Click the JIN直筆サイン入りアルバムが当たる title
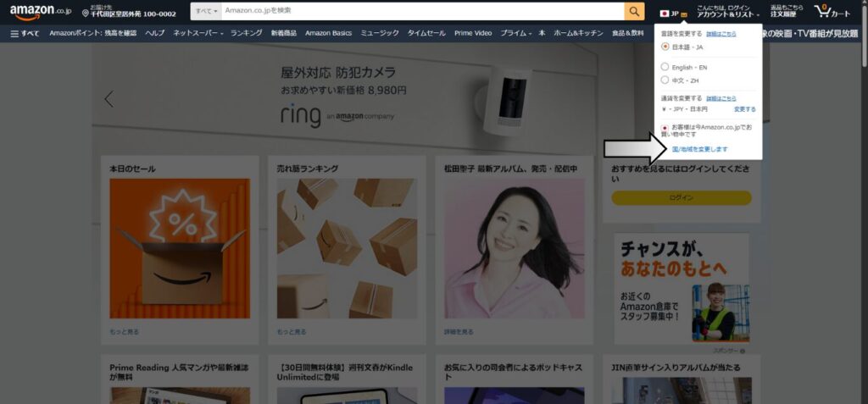The width and height of the screenshot is (868, 404). coord(676,368)
